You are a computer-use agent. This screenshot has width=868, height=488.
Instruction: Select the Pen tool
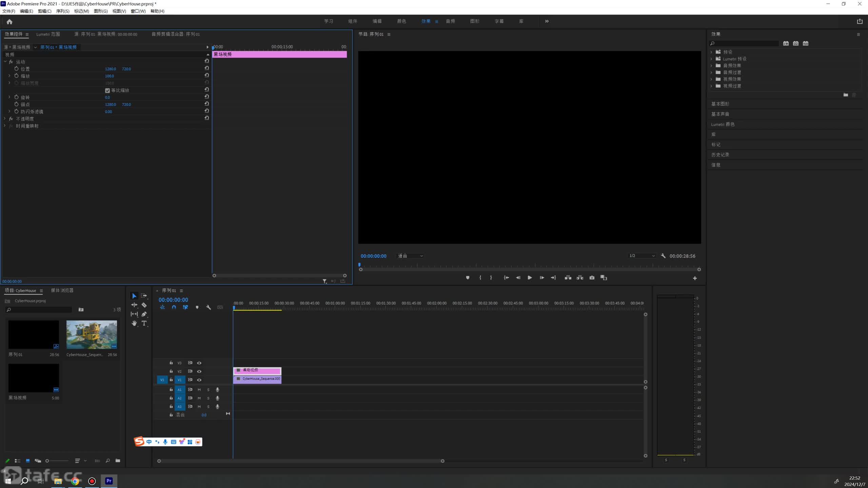(144, 314)
